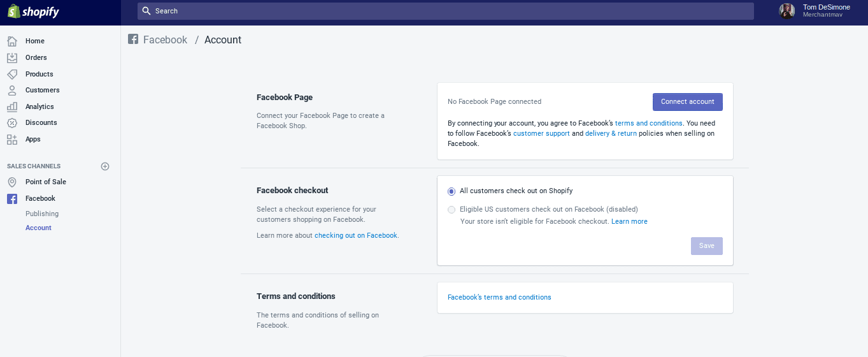
Task: Add a sales channel with plus icon
Action: point(105,166)
